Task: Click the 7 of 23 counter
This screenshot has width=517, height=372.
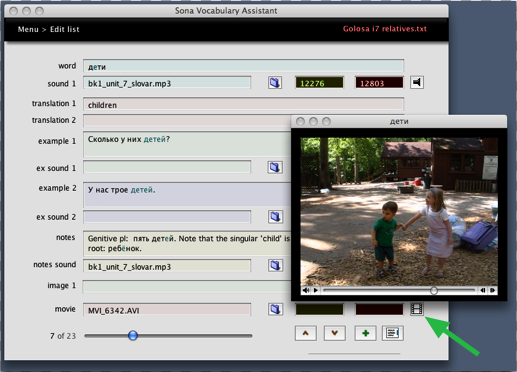Action: (x=63, y=336)
